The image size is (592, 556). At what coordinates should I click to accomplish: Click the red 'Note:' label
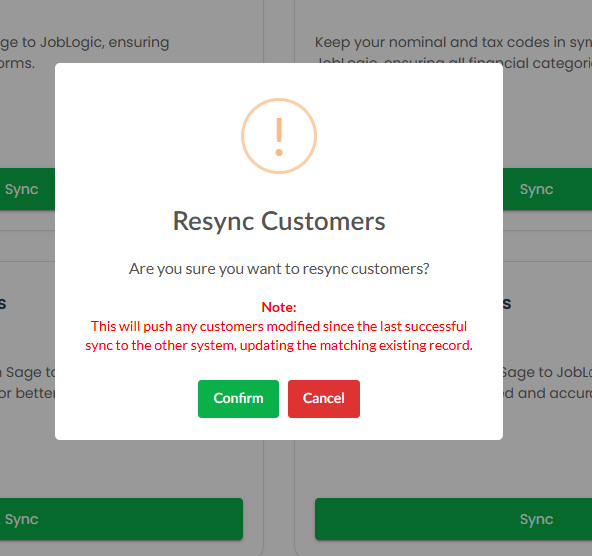279,307
